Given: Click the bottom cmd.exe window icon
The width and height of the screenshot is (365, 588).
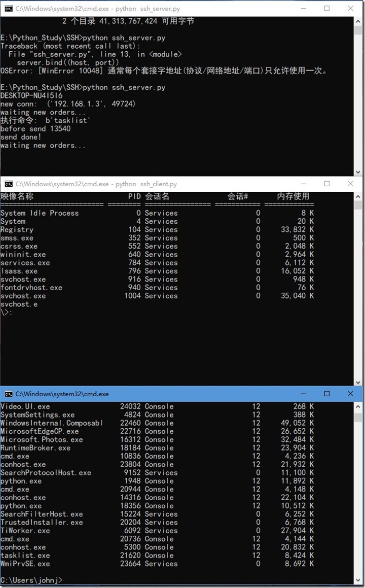Looking at the screenshot, I should pos(9,394).
